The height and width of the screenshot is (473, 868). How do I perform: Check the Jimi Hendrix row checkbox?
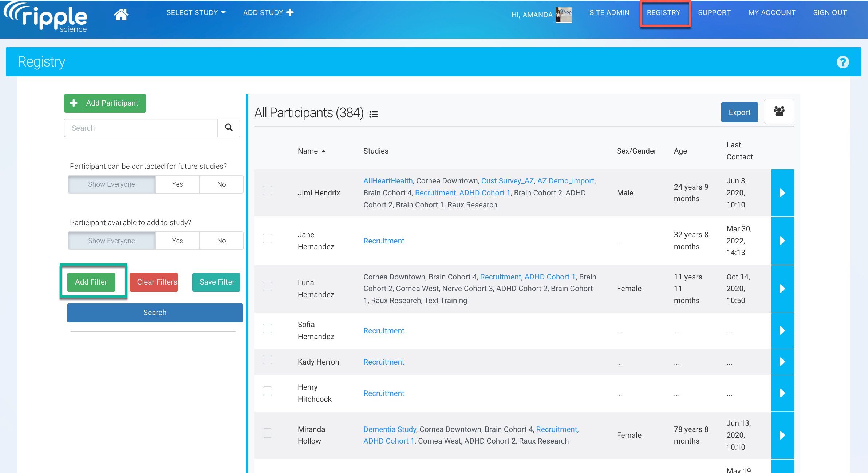[267, 191]
